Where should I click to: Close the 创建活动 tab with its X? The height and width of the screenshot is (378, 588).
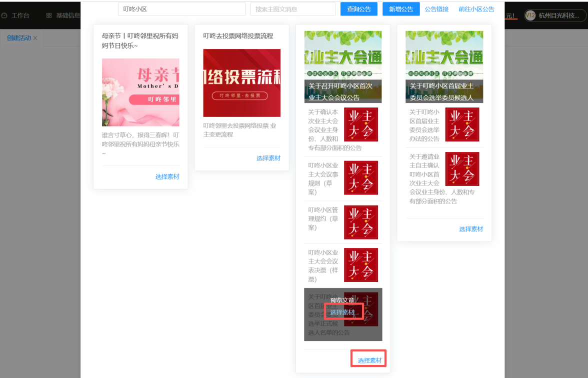35,38
